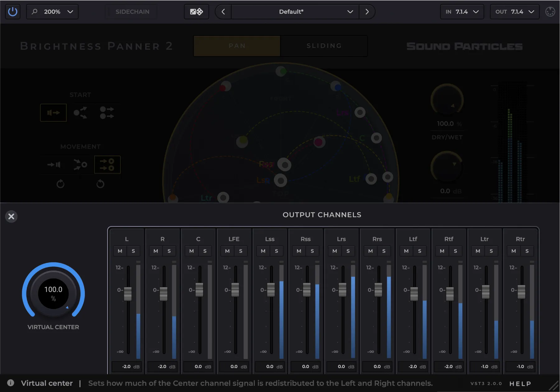Screen dimensions: 560x392
Task: Open the speaker layout circle icon
Action: 550,12
